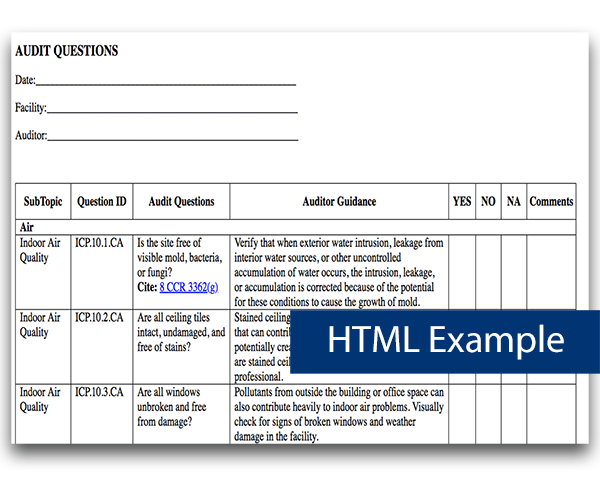
Task: Click the Air section row
Action: (x=295, y=227)
